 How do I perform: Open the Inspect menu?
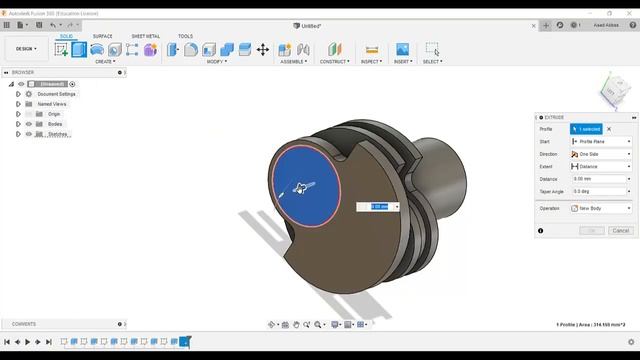(x=371, y=62)
